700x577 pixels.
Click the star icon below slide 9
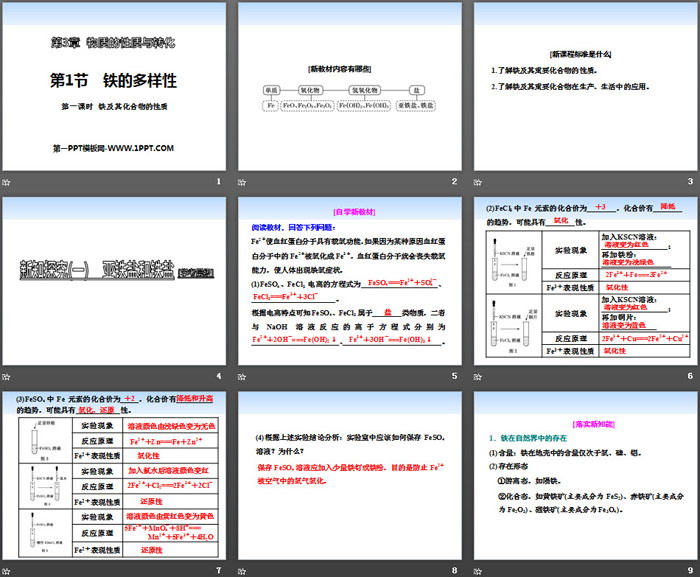point(478,570)
